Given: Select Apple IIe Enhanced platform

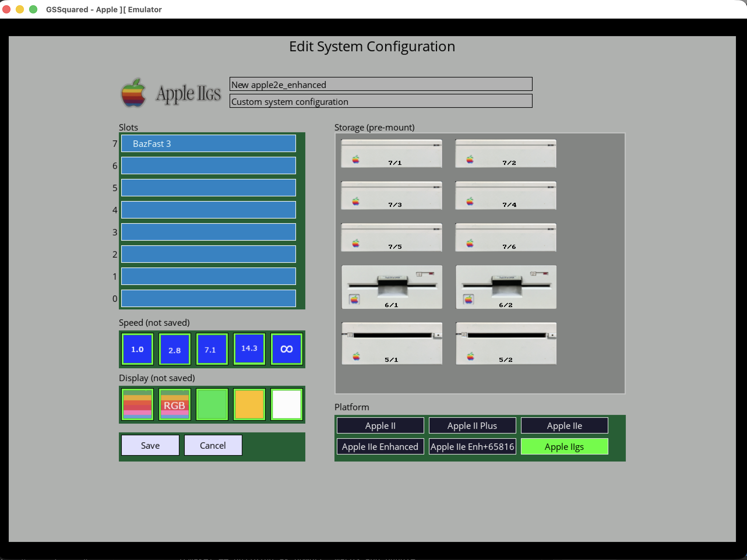Looking at the screenshot, I should 380,446.
